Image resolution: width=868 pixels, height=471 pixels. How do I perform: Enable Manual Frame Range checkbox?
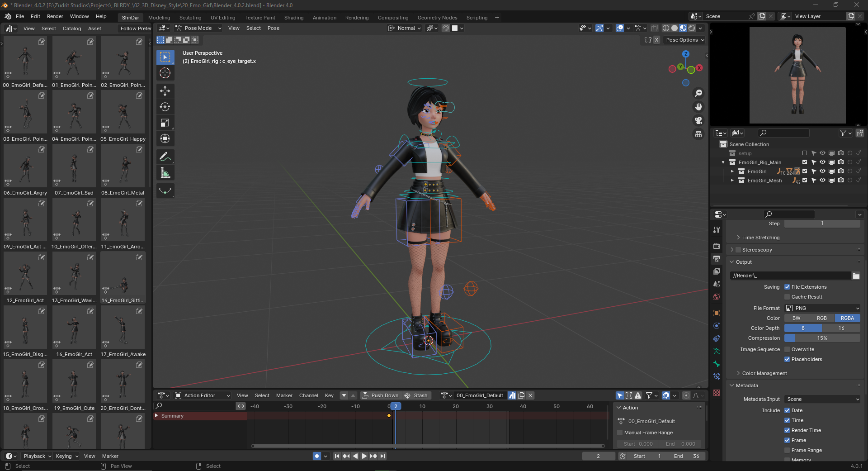620,433
